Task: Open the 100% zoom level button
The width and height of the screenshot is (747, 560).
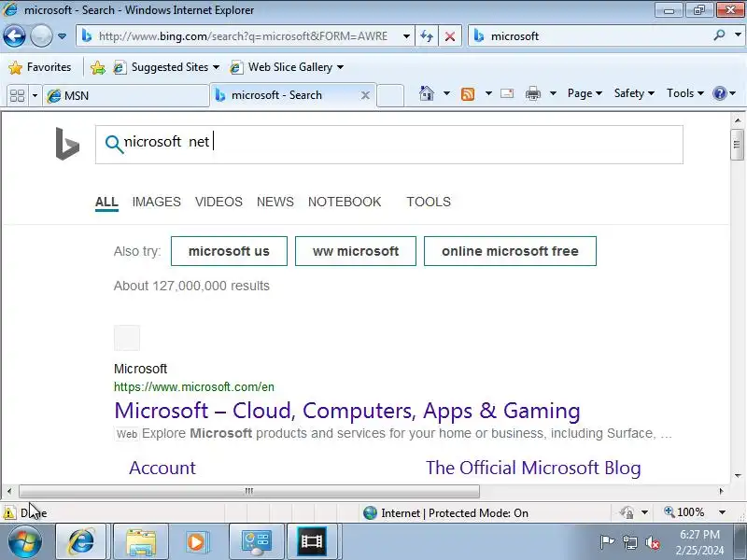Action: point(684,512)
